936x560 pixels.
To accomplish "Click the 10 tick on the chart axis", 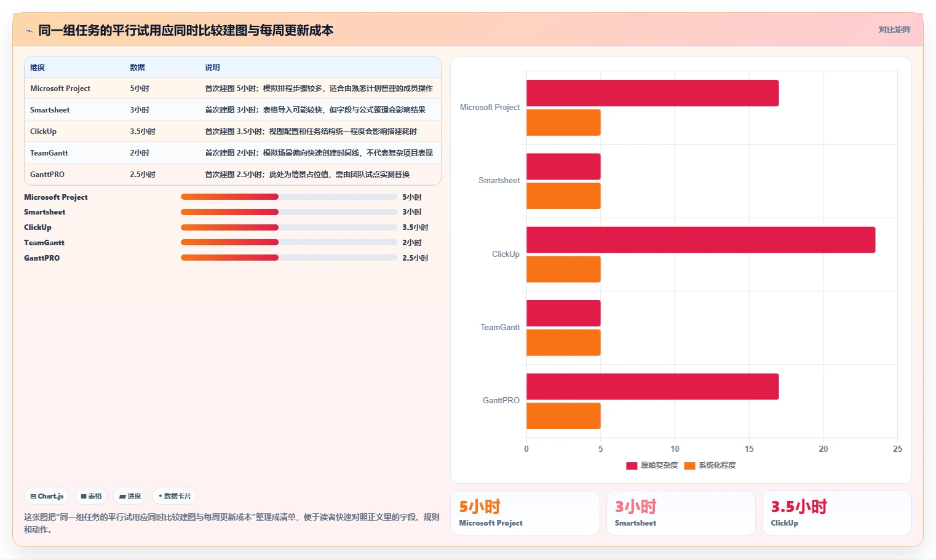I will (675, 449).
